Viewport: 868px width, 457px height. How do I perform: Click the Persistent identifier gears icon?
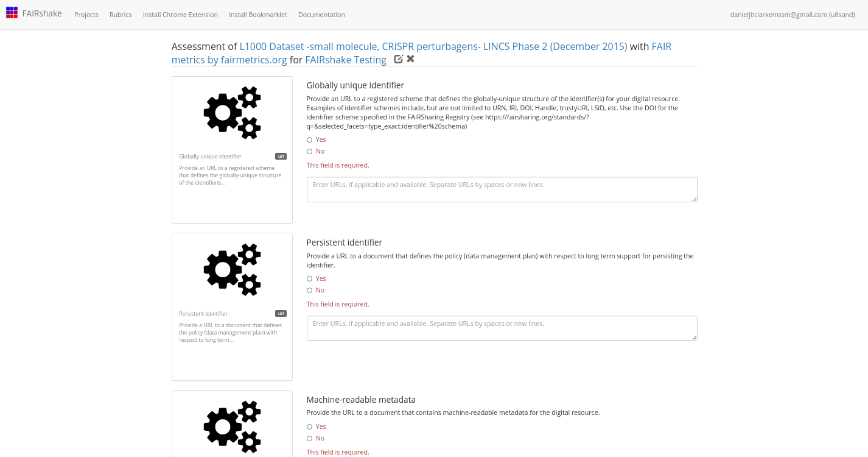point(232,270)
